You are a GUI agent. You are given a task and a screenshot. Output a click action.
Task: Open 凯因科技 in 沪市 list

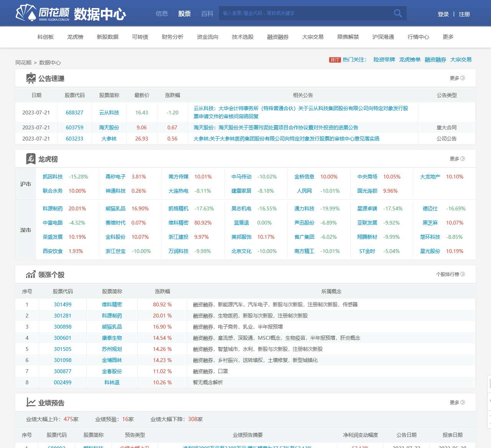coord(53,177)
